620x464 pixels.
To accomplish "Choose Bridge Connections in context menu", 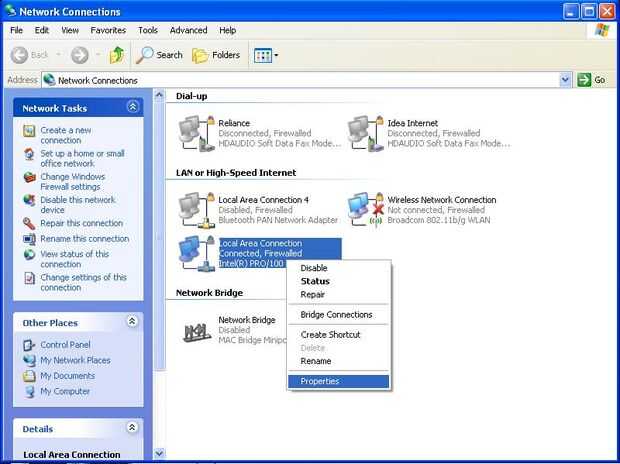I will (x=338, y=314).
